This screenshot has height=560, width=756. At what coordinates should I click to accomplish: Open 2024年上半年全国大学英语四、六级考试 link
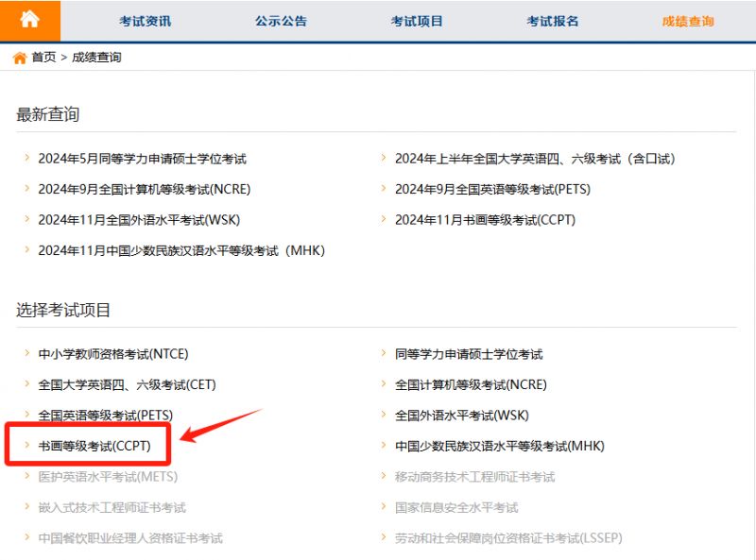pyautogui.click(x=535, y=159)
